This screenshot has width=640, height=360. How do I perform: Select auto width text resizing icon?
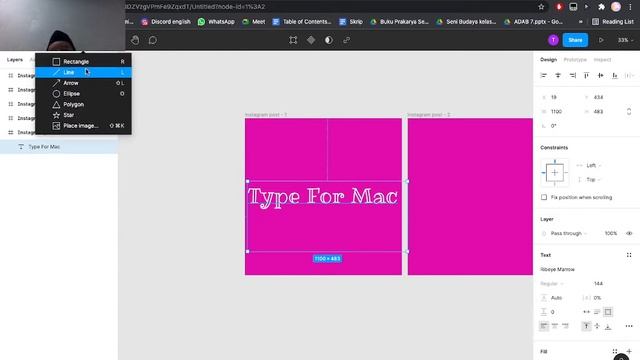[587, 312]
